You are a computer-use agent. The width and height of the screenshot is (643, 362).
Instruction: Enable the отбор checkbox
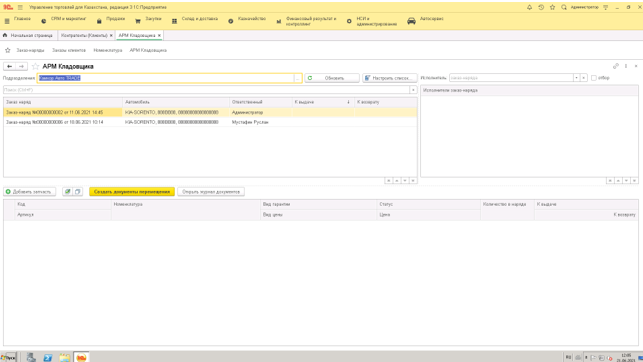point(594,78)
